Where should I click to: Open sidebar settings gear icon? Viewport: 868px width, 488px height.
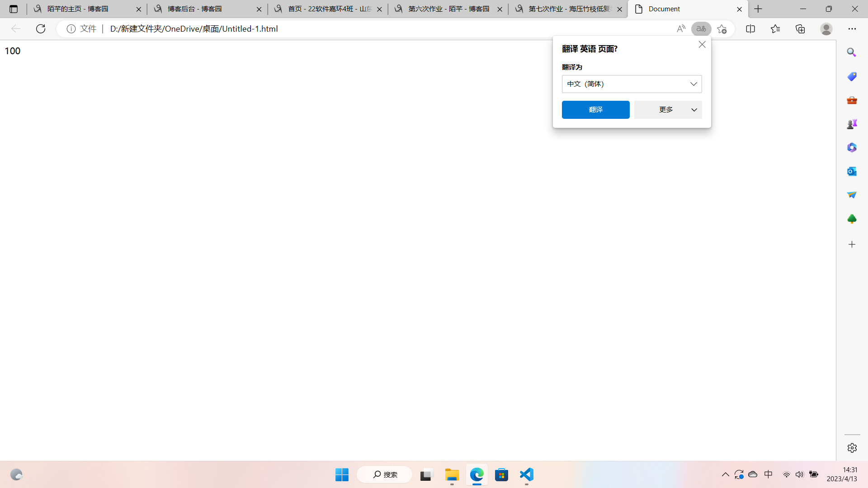coord(852,448)
